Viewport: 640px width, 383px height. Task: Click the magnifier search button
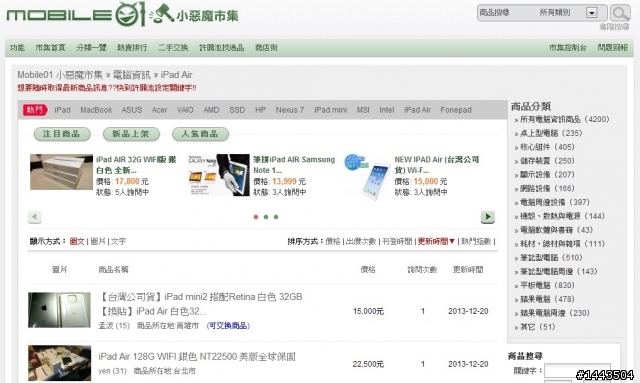pos(620,13)
